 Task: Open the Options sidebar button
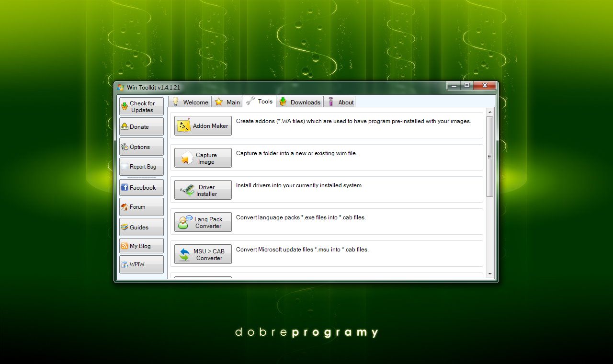[x=141, y=147]
